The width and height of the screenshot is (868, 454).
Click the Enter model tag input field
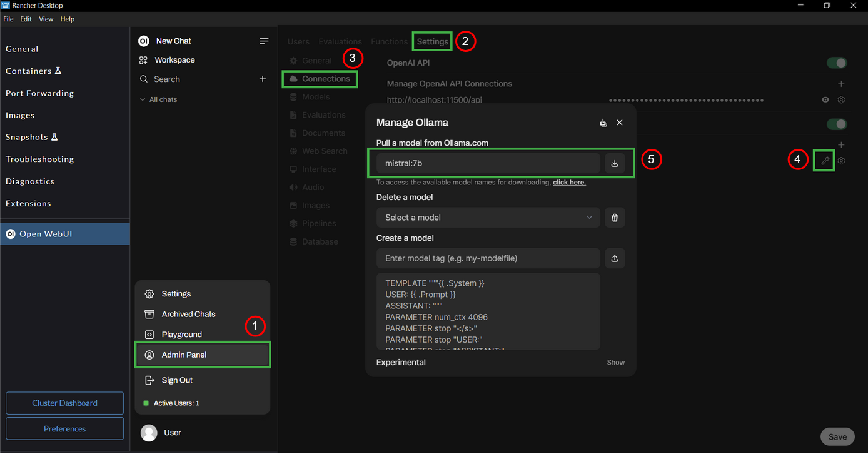(488, 258)
